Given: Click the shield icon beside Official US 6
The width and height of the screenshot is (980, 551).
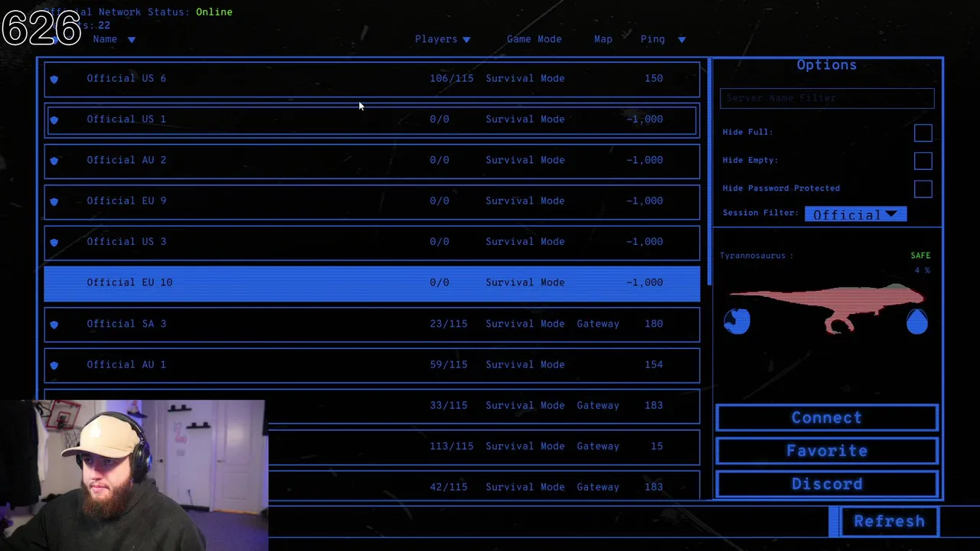Looking at the screenshot, I should (x=54, y=79).
